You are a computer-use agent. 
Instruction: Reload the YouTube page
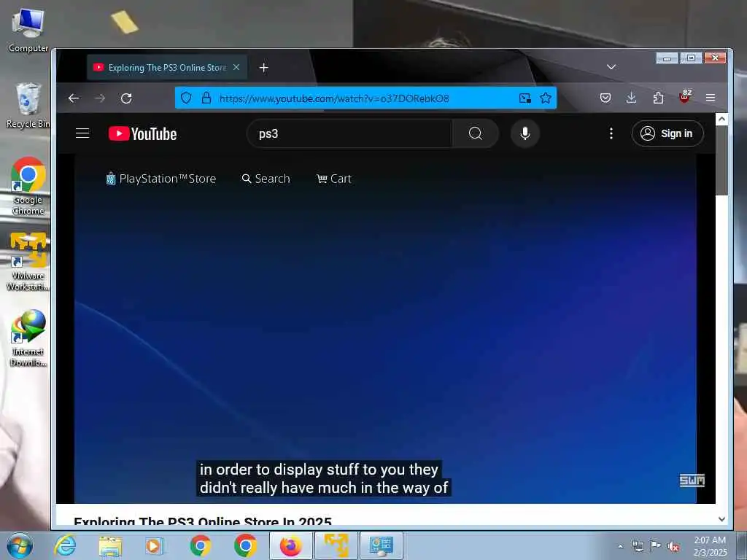(x=126, y=98)
